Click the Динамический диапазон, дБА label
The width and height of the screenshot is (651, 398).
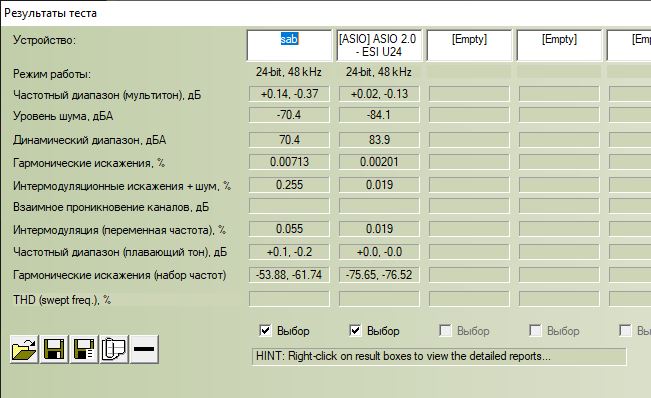(90, 140)
